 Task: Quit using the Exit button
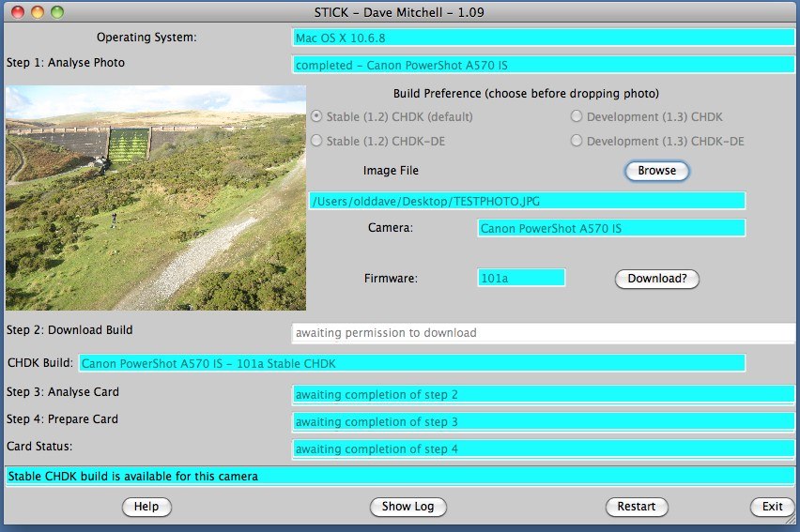coord(772,507)
